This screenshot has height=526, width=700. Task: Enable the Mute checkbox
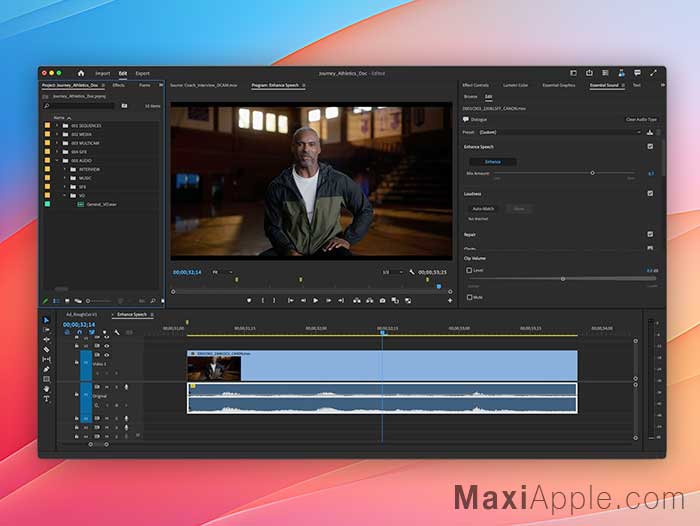469,297
